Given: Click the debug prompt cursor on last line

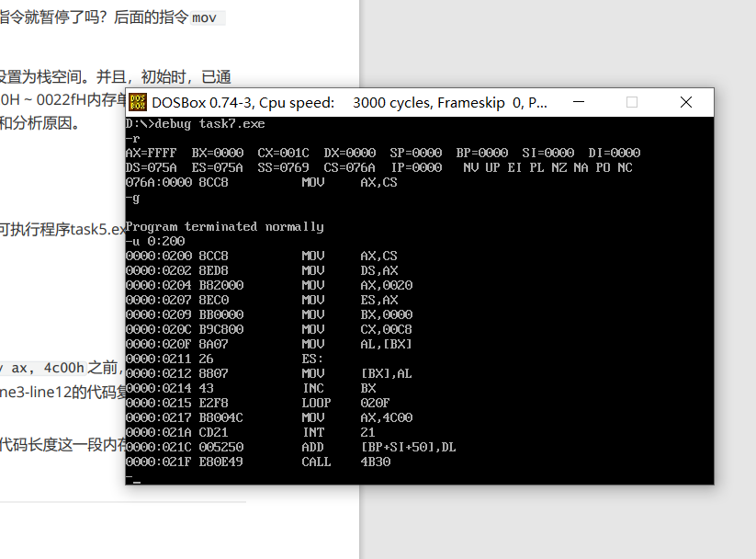Looking at the screenshot, I should (x=137, y=481).
